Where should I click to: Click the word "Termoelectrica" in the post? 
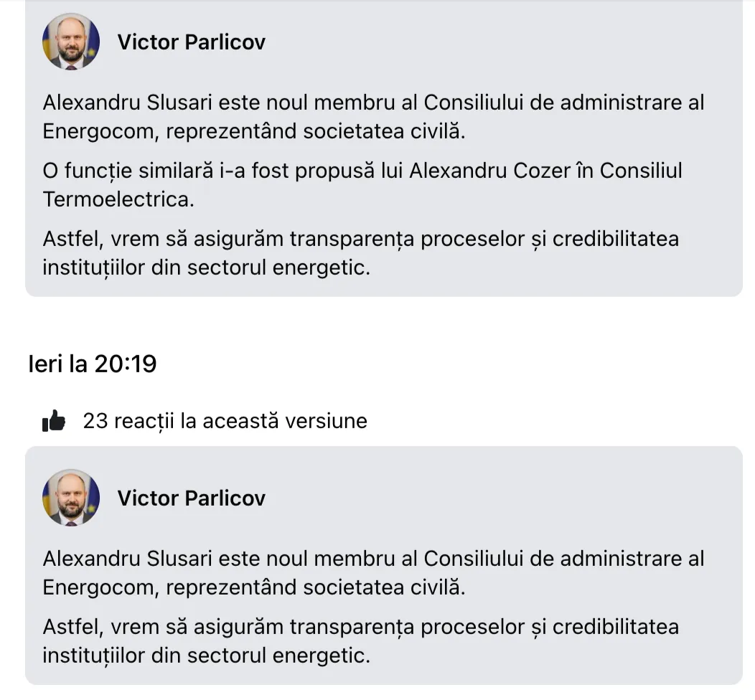coord(118,199)
